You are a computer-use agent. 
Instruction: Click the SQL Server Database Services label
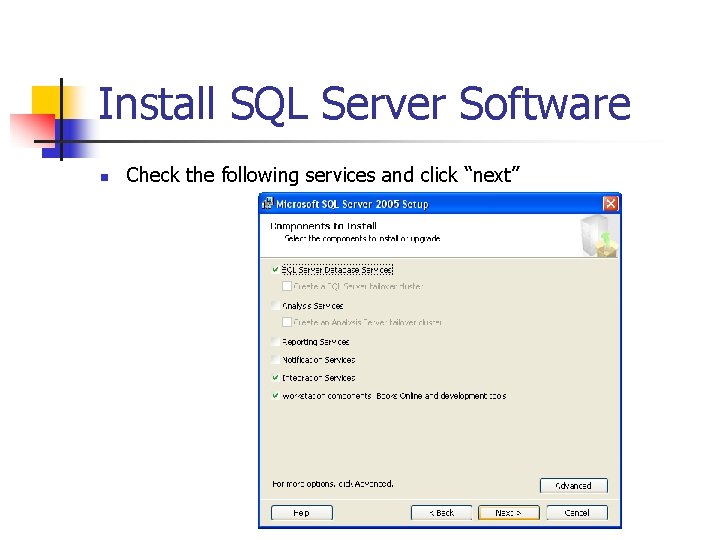tap(338, 270)
